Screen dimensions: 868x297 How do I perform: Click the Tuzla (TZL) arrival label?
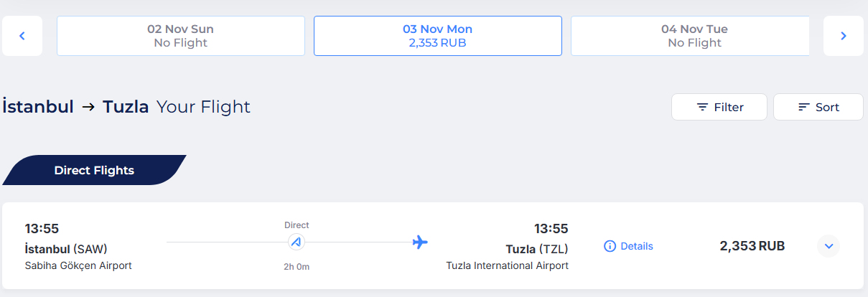(x=537, y=249)
